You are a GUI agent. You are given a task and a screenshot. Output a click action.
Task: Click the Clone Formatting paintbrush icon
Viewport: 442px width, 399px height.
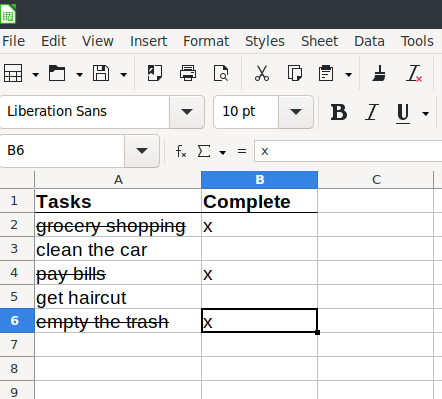(379, 73)
